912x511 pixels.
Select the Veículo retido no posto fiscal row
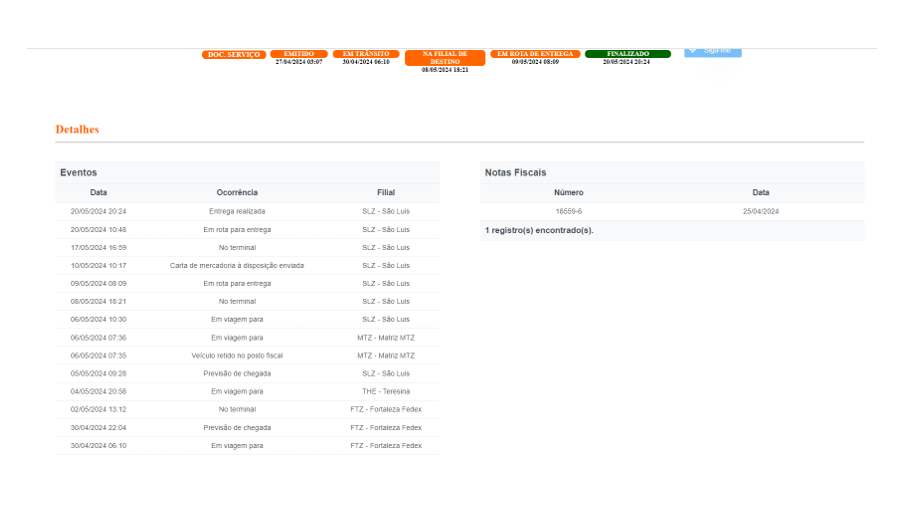[237, 355]
